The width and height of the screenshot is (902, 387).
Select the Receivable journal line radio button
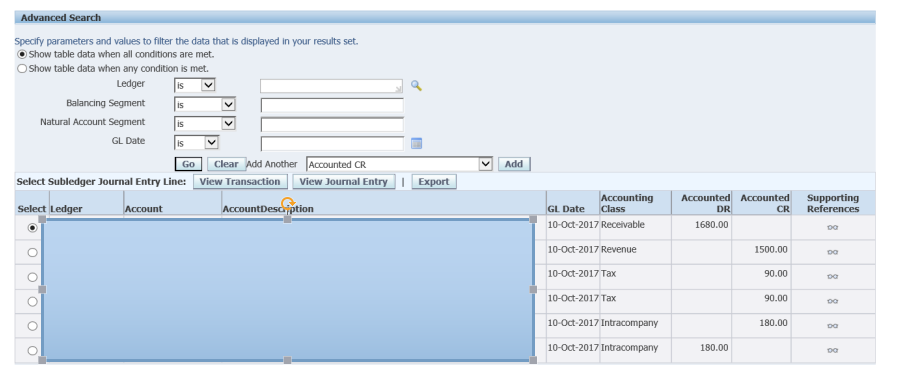pyautogui.click(x=32, y=228)
